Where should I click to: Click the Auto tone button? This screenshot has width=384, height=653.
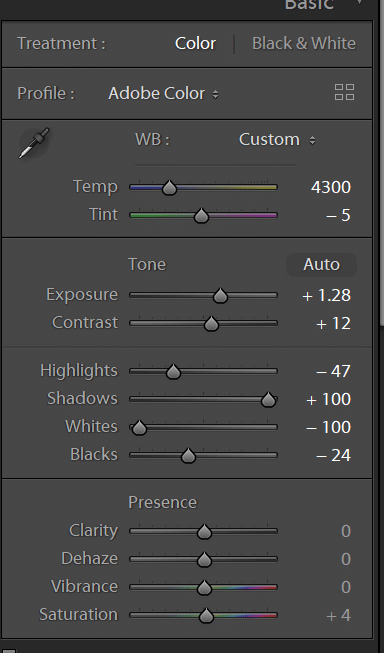(321, 264)
